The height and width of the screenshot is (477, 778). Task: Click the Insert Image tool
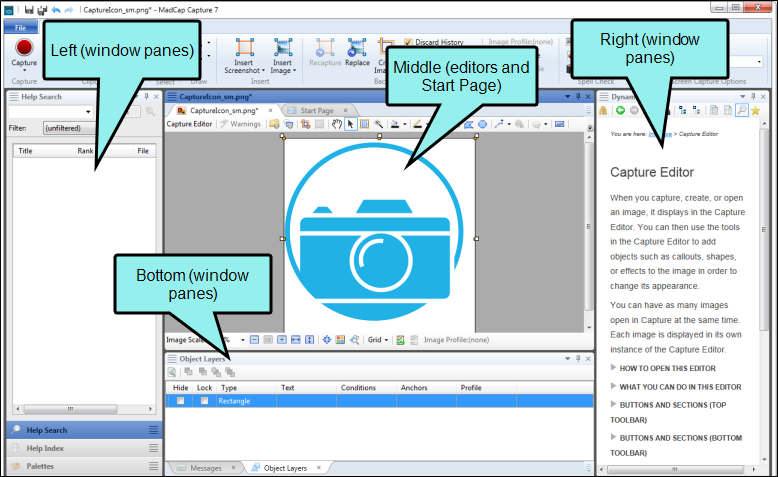(283, 56)
